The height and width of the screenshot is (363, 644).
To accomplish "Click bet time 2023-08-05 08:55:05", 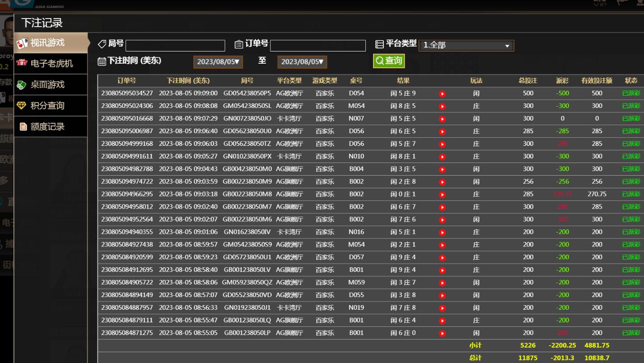I will point(188,333).
